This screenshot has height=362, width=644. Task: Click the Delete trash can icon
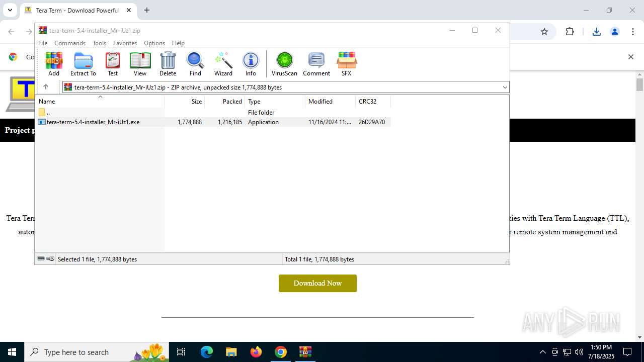168,64
